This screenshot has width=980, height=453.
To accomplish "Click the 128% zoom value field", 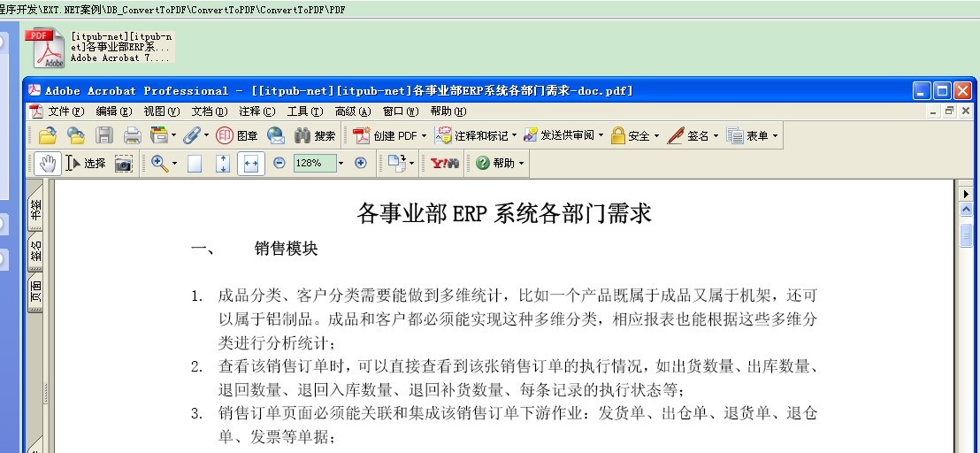I will (x=315, y=163).
